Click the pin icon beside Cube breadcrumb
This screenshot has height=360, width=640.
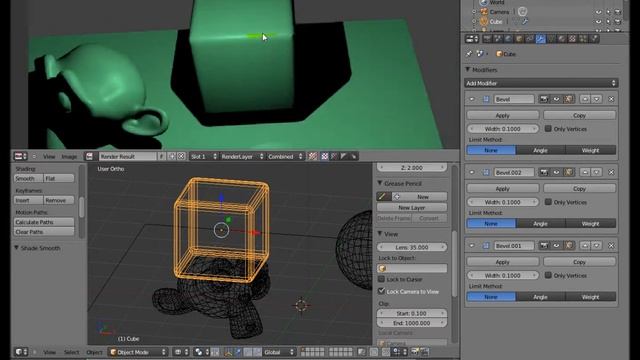469,54
